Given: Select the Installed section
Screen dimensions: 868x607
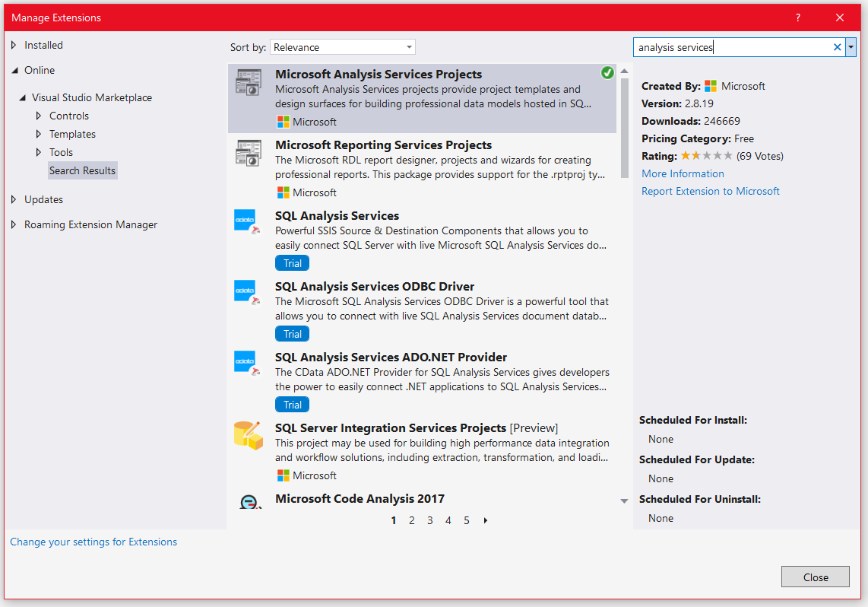Looking at the screenshot, I should click(43, 45).
